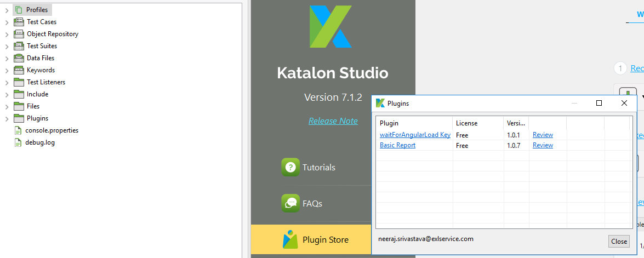Click version 1.0.7 cell
Screen dimensions: 644x258
click(514, 146)
